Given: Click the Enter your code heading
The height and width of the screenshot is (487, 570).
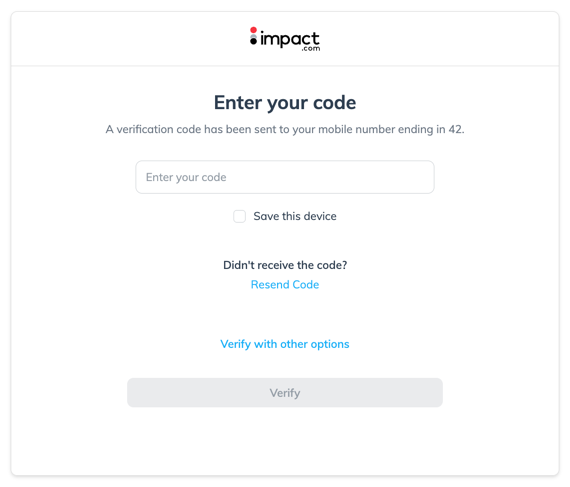Looking at the screenshot, I should (x=285, y=103).
